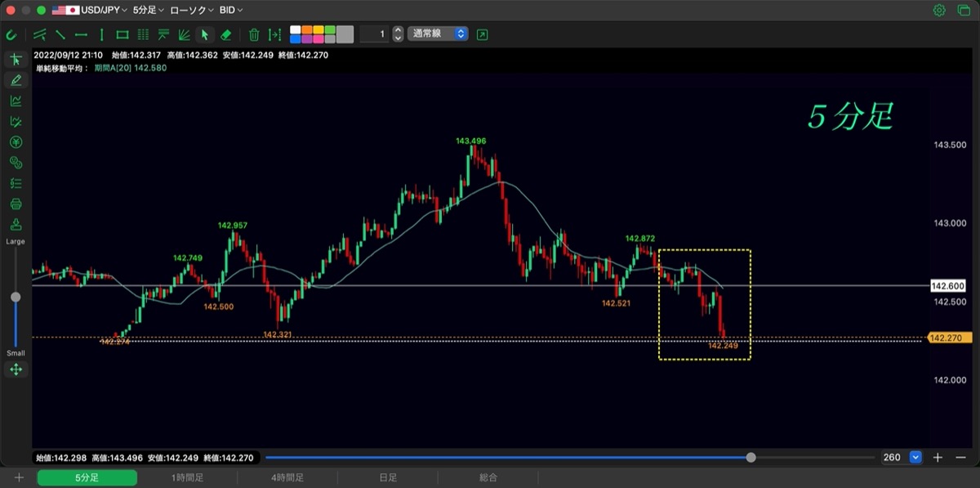Choose the parallel channel lines tool

coord(39,34)
